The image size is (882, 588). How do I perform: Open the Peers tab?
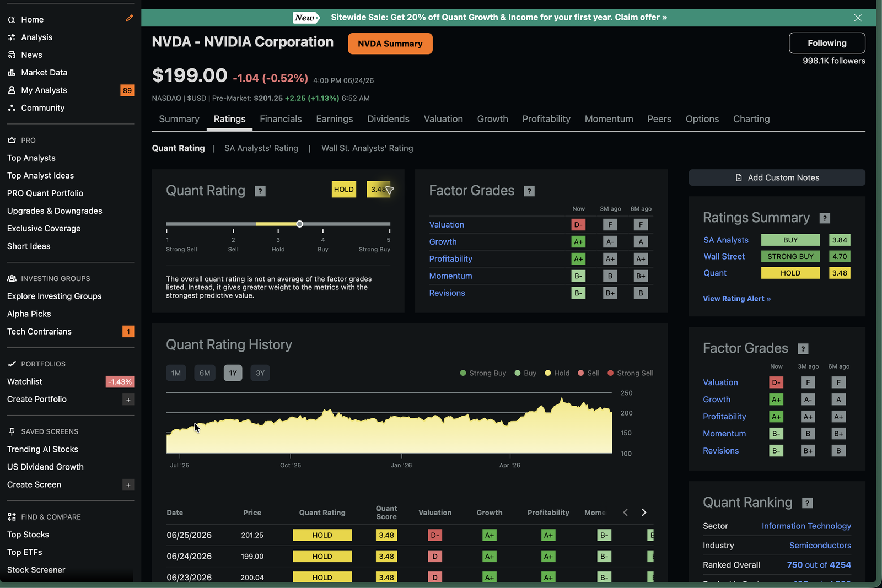659,119
